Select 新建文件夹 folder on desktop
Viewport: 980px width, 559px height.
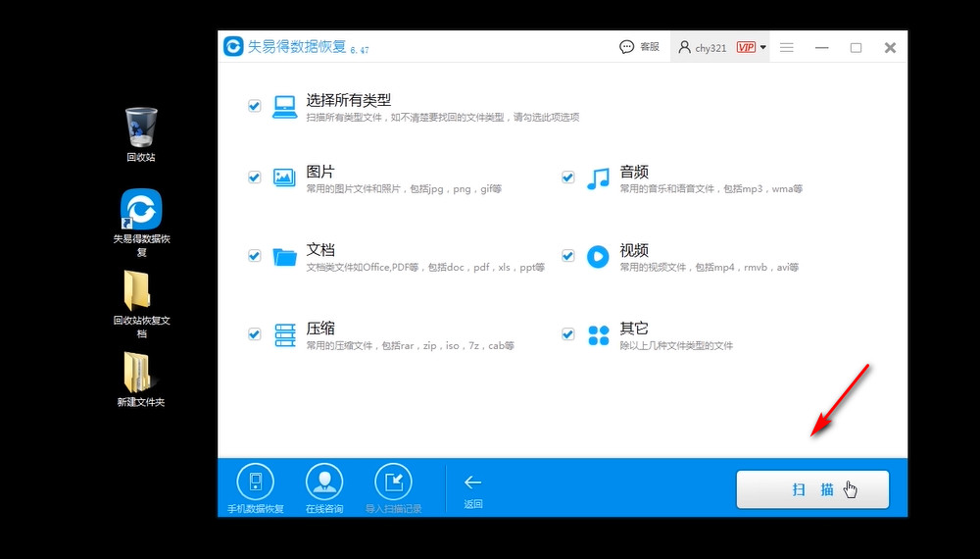141,380
